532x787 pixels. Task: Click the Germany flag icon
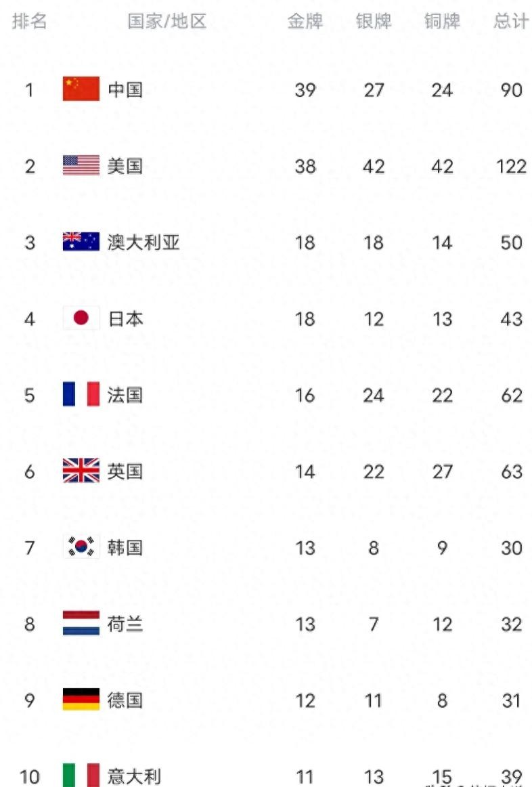[81, 700]
